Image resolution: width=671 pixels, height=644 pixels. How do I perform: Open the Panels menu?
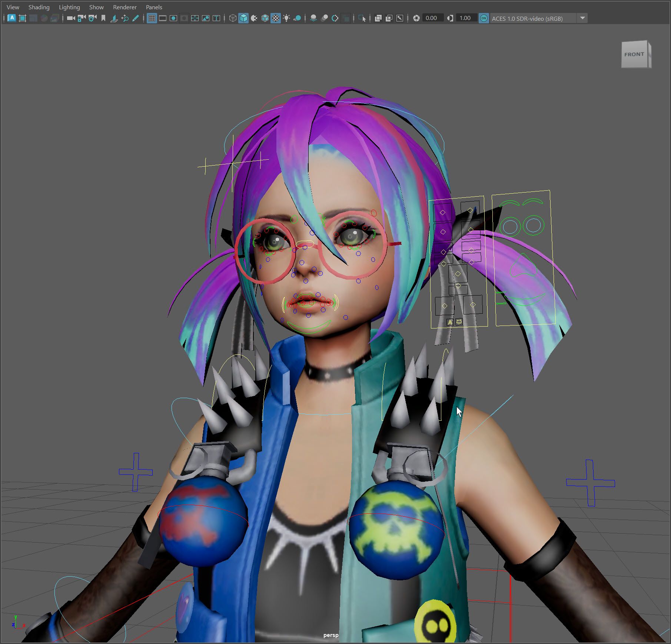(x=154, y=7)
